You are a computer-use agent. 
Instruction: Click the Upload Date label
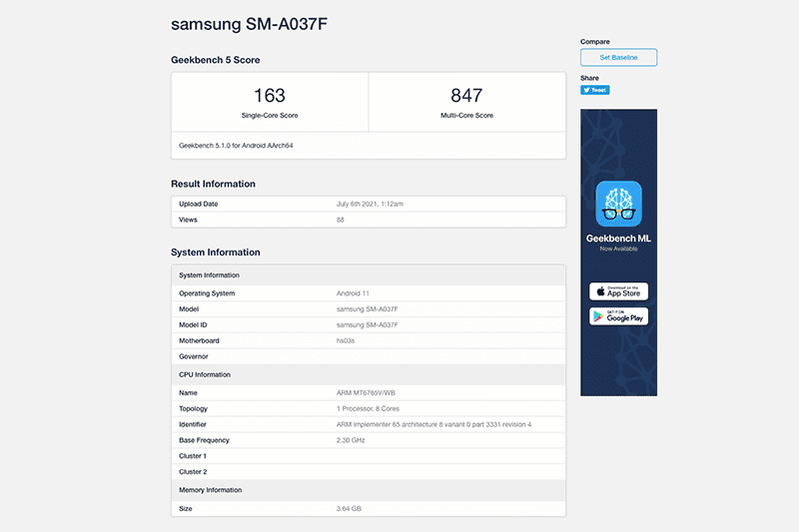(x=198, y=205)
